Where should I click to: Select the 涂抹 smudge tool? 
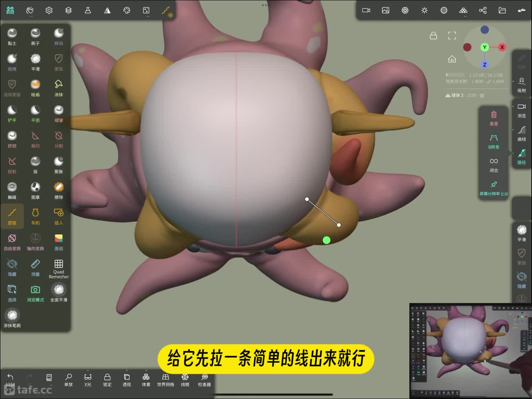pyautogui.click(x=59, y=88)
